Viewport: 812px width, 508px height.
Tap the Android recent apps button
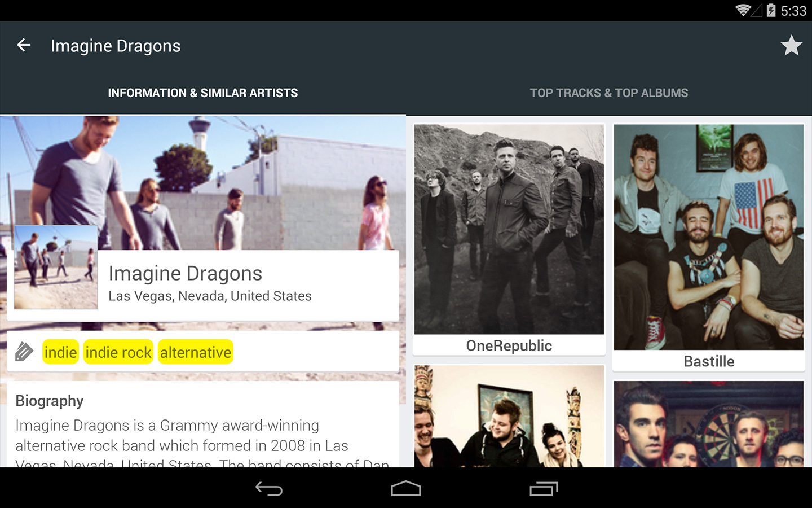[544, 488]
